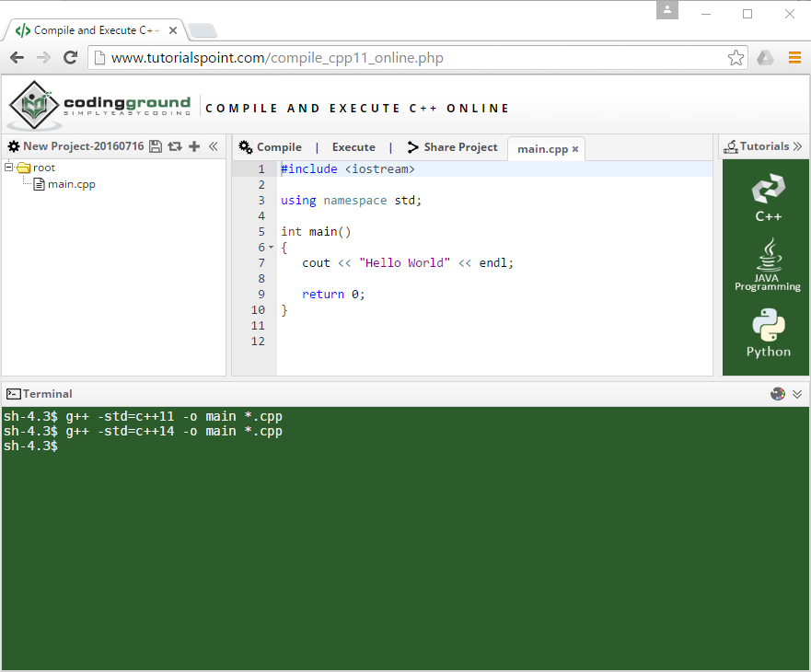The width and height of the screenshot is (811, 672).
Task: Open the Chrome hamburger menu
Action: tap(794, 57)
